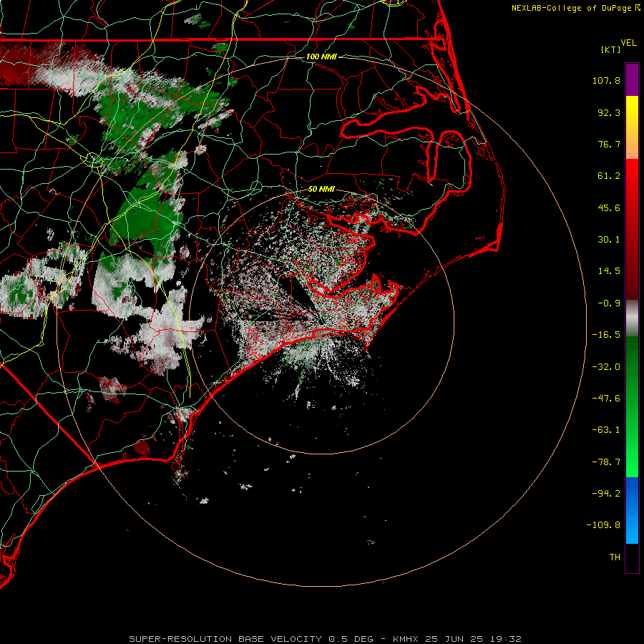Click the yellow segment of the velocity color bar
The width and height of the screenshot is (644, 644).
pyautogui.click(x=632, y=112)
